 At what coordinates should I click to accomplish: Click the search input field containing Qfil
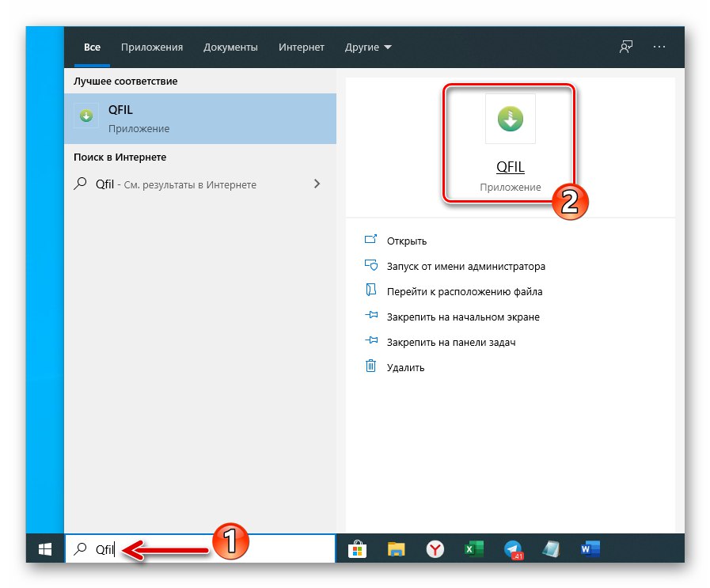pos(200,549)
